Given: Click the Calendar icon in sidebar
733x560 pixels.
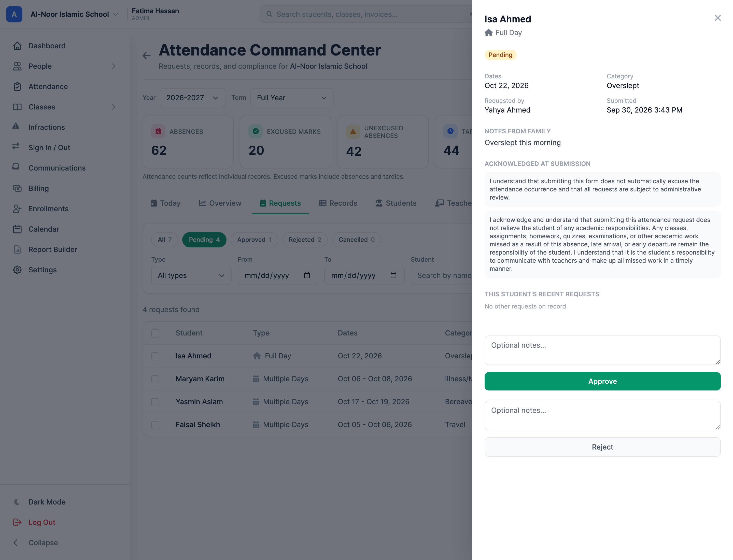Looking at the screenshot, I should point(17,229).
